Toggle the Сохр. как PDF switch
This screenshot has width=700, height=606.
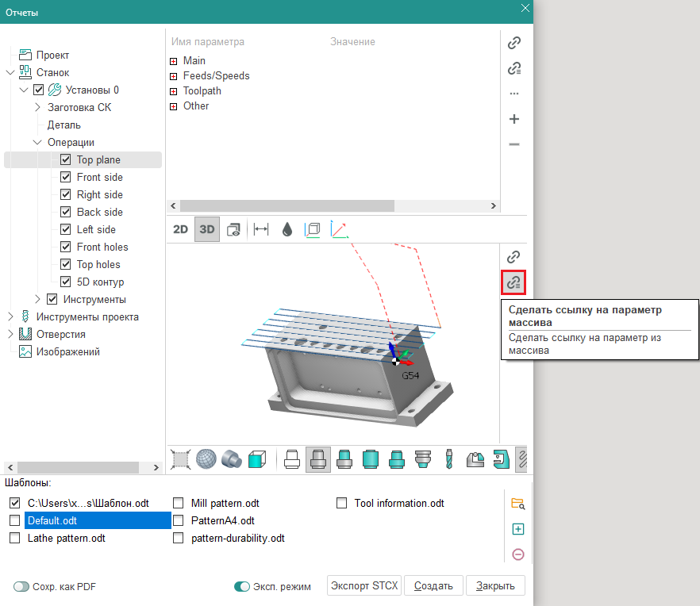click(21, 587)
